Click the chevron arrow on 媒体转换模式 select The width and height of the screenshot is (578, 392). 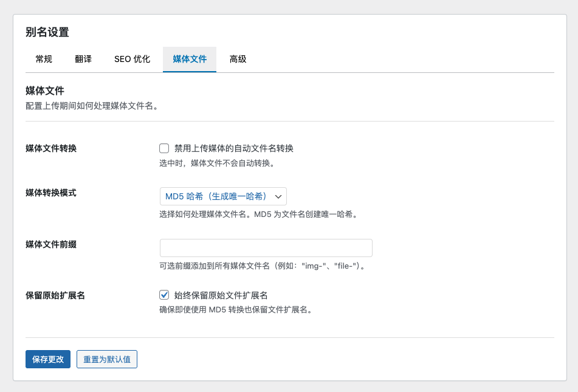click(278, 196)
